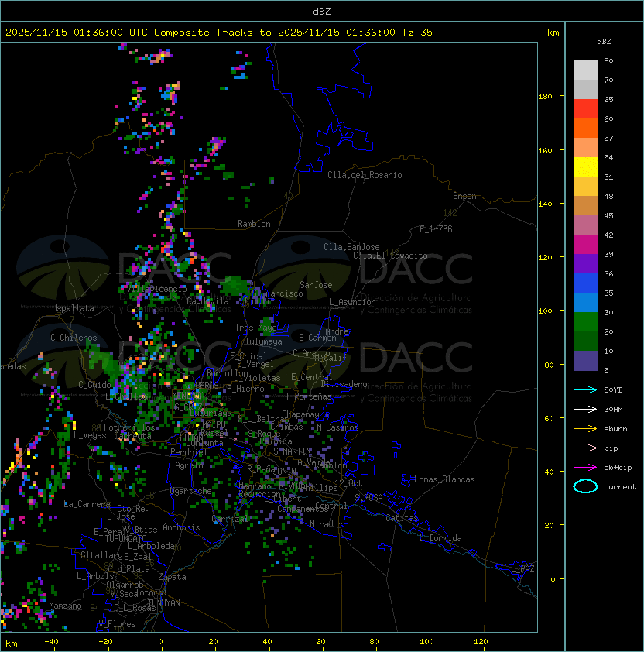
Task: Select the dark orange 60 dBZ color swatch
Action: [585, 128]
